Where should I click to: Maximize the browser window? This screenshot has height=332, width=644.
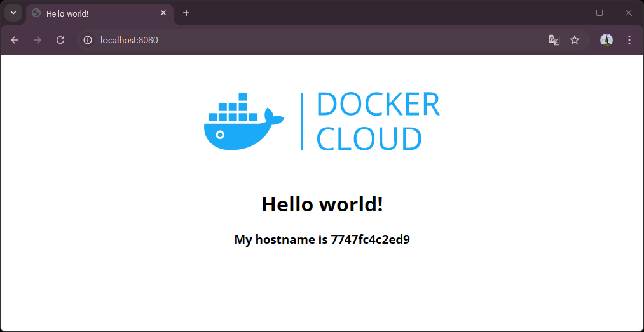[599, 13]
